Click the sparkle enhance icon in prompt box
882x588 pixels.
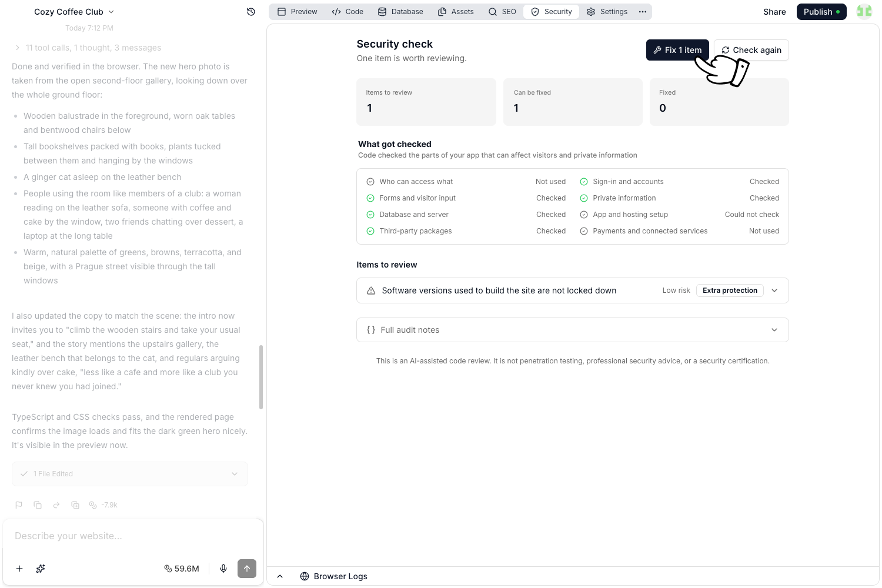click(x=41, y=569)
